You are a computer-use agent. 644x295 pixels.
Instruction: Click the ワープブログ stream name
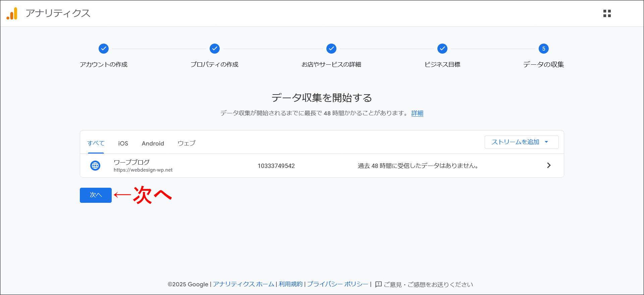point(131,162)
